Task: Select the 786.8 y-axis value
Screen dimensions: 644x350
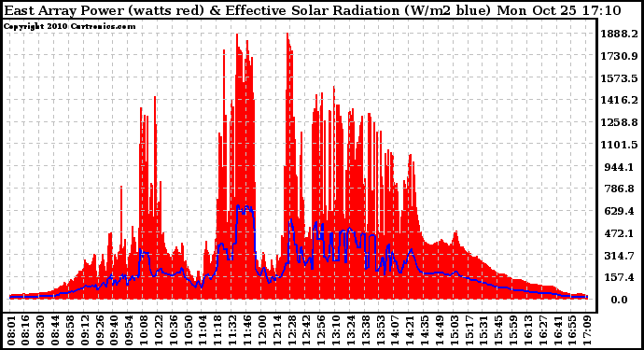Action: point(621,189)
